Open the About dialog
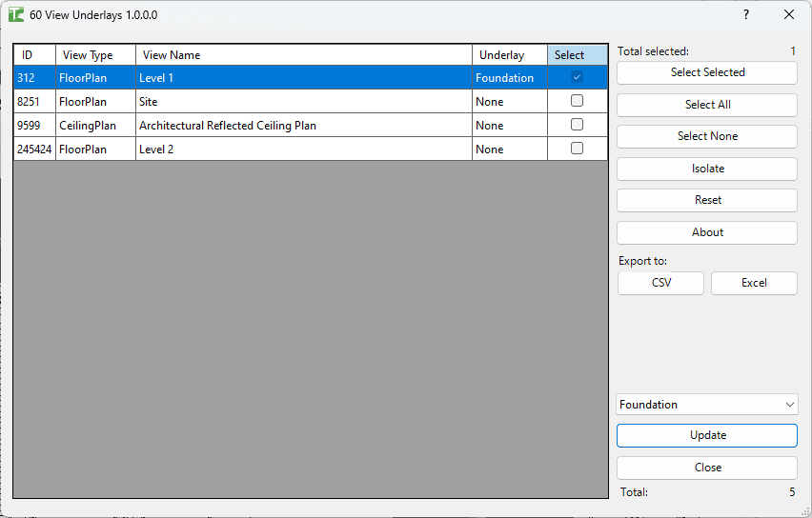This screenshot has height=518, width=812. (x=707, y=232)
